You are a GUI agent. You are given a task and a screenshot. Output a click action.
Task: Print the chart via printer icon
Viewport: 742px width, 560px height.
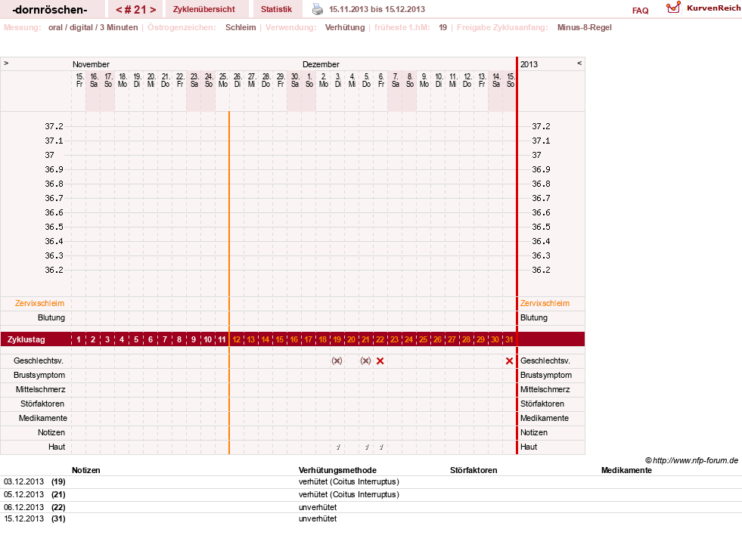coord(318,9)
